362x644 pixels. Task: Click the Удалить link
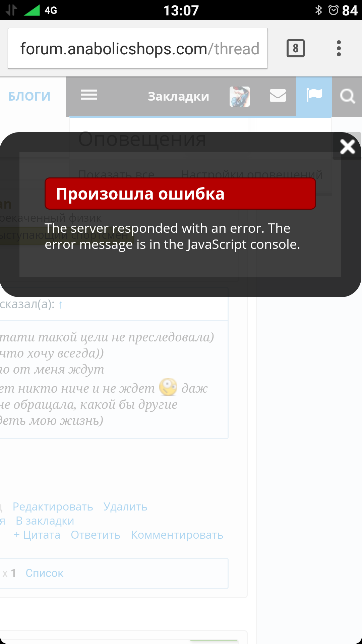[x=125, y=507]
